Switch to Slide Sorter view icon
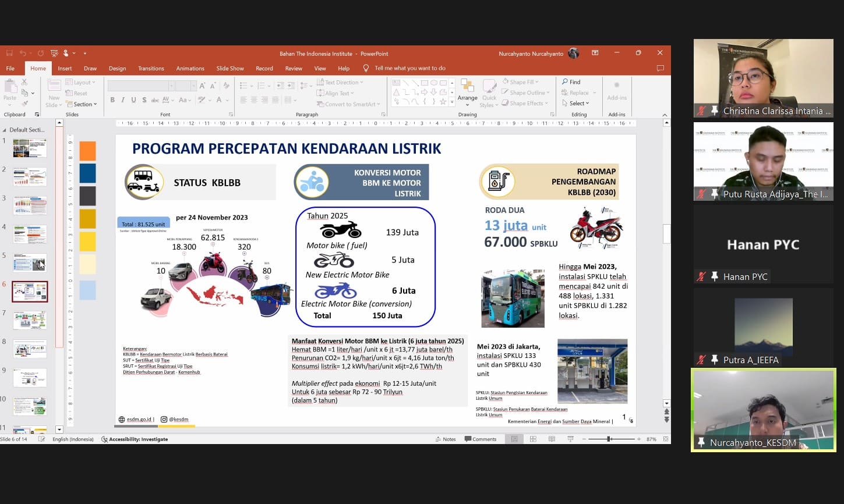 click(x=533, y=439)
